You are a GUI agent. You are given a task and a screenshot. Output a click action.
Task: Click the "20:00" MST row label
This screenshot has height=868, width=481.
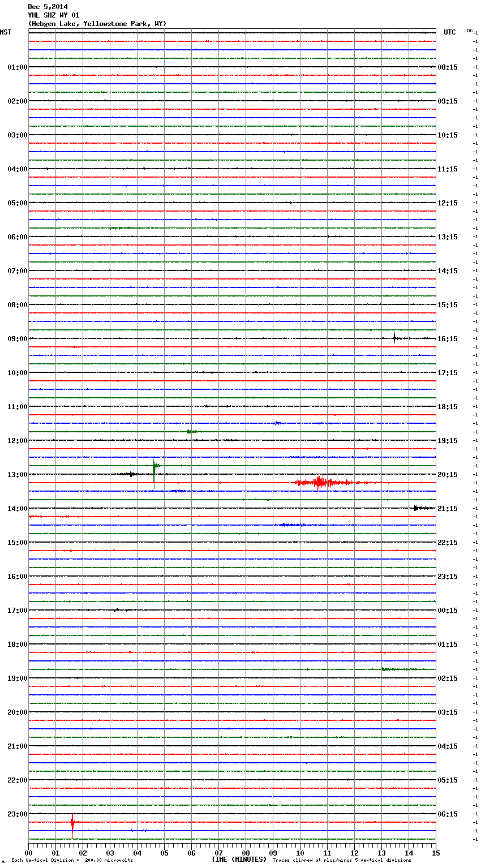click(18, 712)
